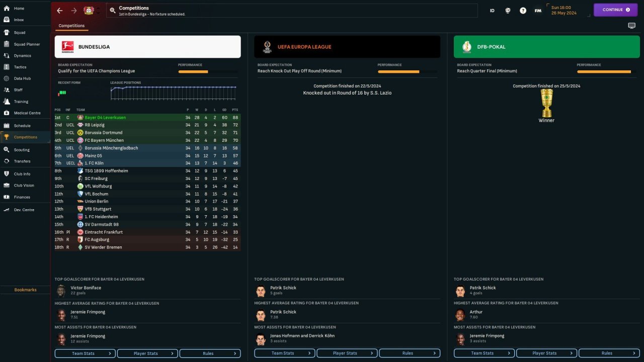Select the Competitions tab
The height and width of the screenshot is (362, 644).
pyautogui.click(x=71, y=26)
